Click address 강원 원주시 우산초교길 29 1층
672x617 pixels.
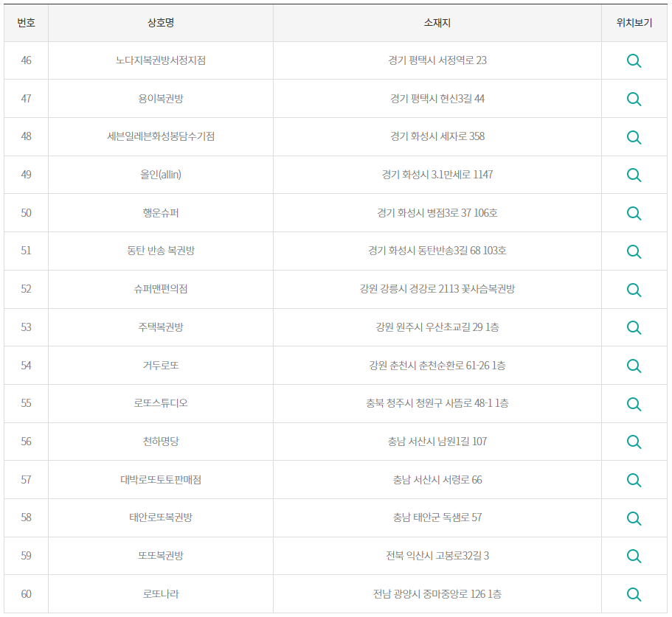coord(437,327)
